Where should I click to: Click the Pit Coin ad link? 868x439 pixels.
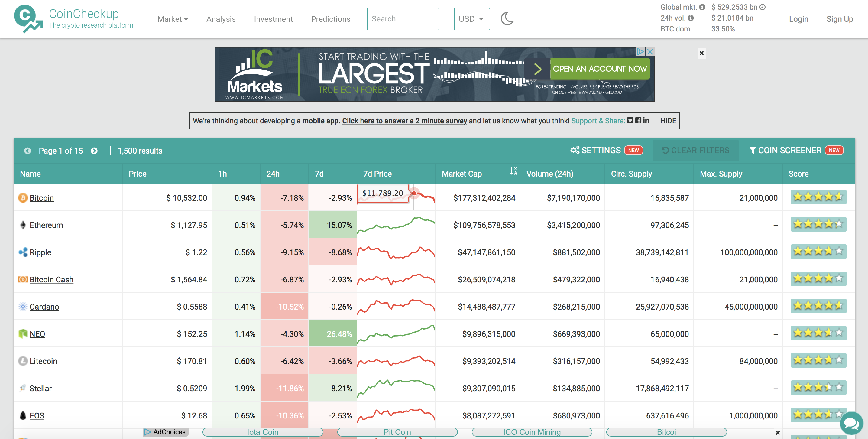point(397,432)
